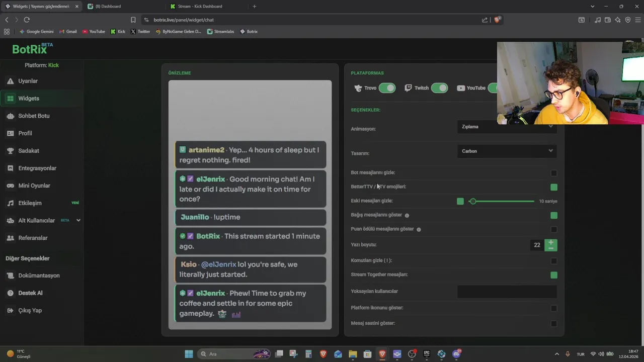
Task: Open the Brave VPN shield icon
Action: point(627,20)
